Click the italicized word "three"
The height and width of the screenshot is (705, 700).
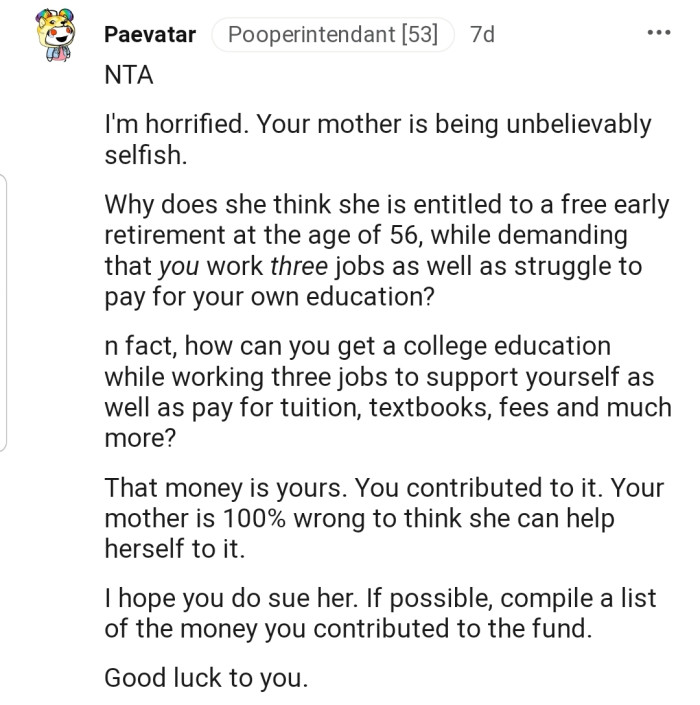(300, 268)
